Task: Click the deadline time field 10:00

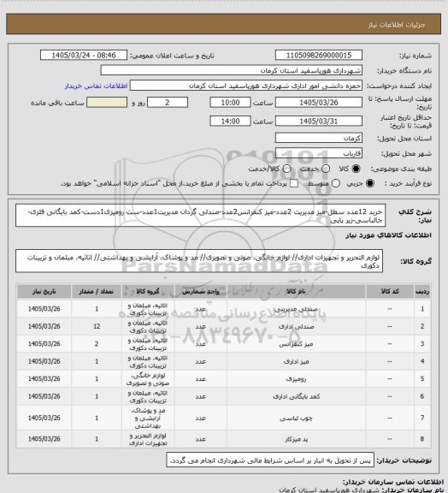Action: pyautogui.click(x=230, y=103)
